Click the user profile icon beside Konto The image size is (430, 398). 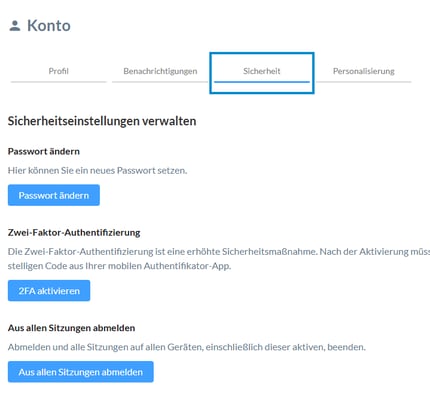15,26
